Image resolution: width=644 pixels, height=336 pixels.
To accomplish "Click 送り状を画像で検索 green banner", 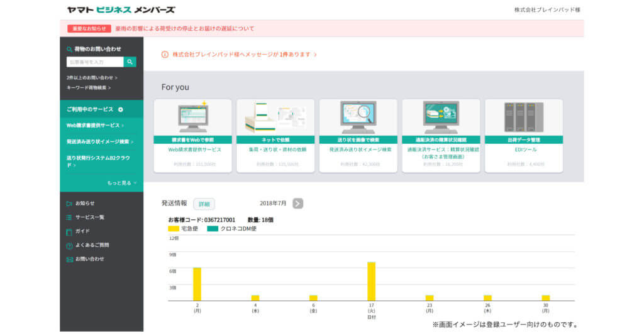I will click(358, 140).
